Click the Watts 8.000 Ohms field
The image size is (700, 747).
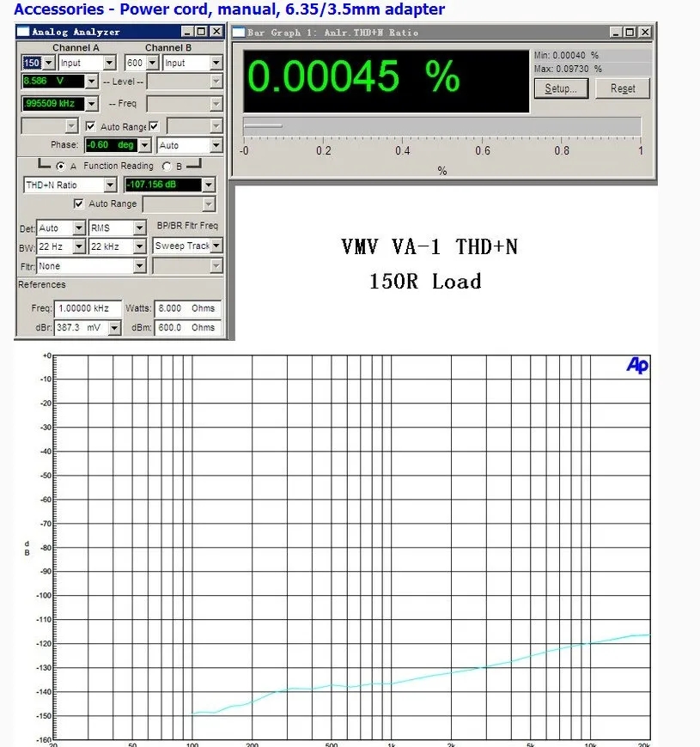coord(188,308)
